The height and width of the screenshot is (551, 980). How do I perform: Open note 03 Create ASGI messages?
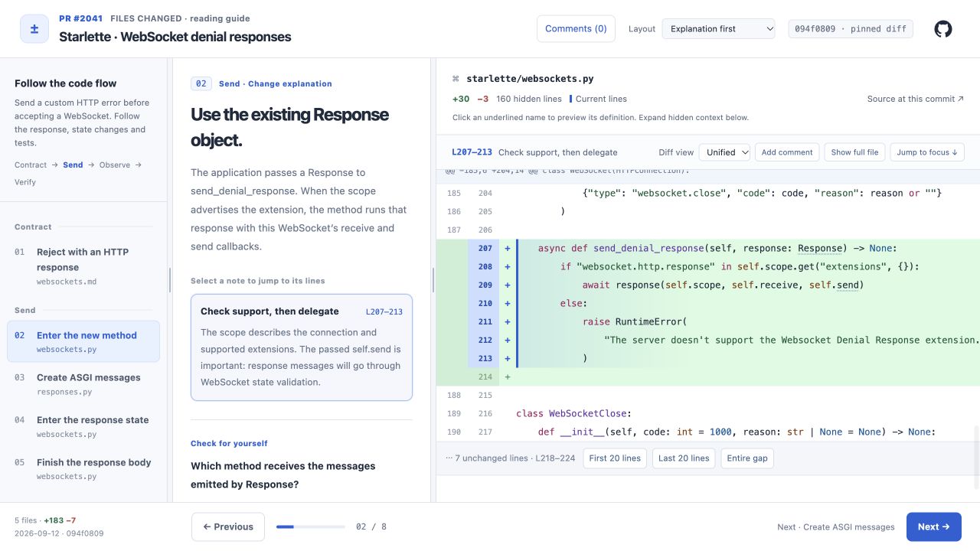pos(83,383)
